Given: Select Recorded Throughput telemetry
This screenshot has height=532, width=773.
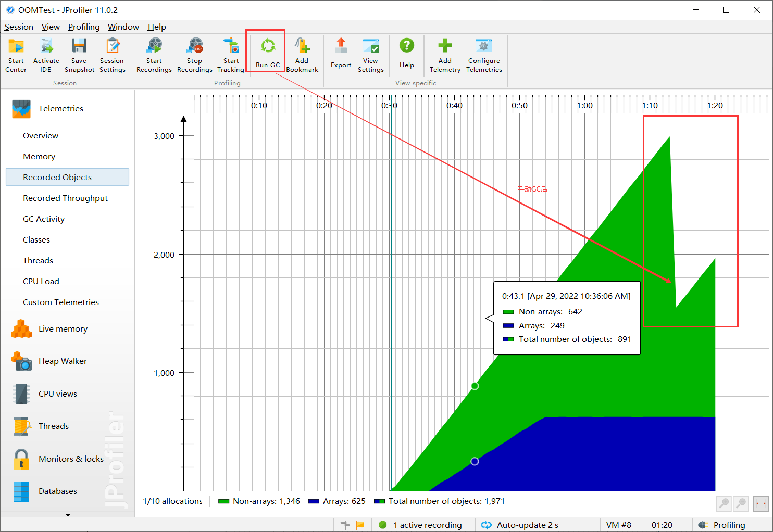Looking at the screenshot, I should coord(65,198).
